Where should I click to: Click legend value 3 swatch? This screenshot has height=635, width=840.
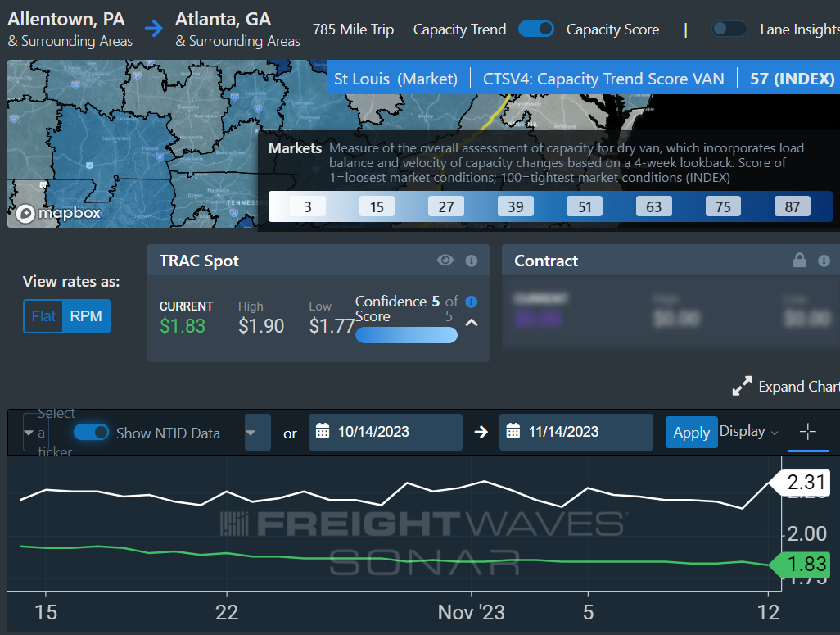[308, 206]
